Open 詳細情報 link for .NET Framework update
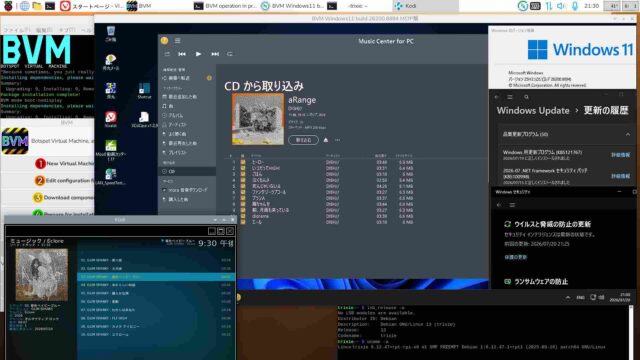The height and width of the screenshot is (360, 640). pos(620,176)
